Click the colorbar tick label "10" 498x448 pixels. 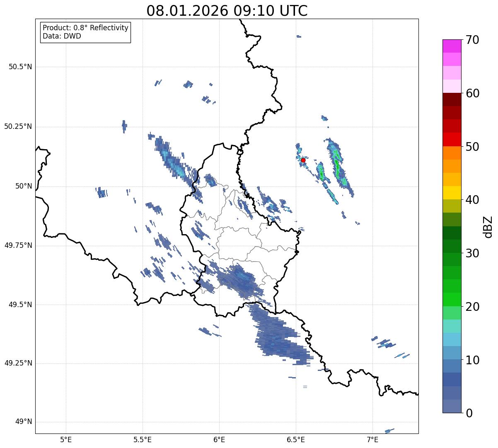(472, 360)
